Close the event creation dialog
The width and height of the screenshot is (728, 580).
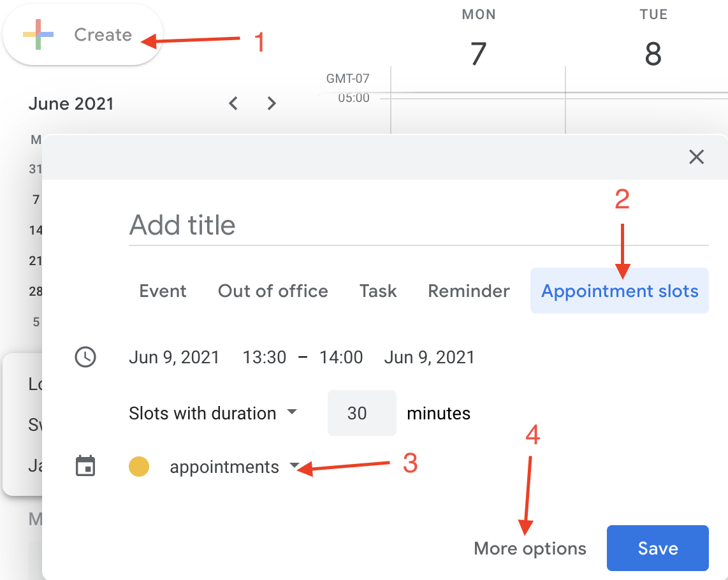point(696,157)
